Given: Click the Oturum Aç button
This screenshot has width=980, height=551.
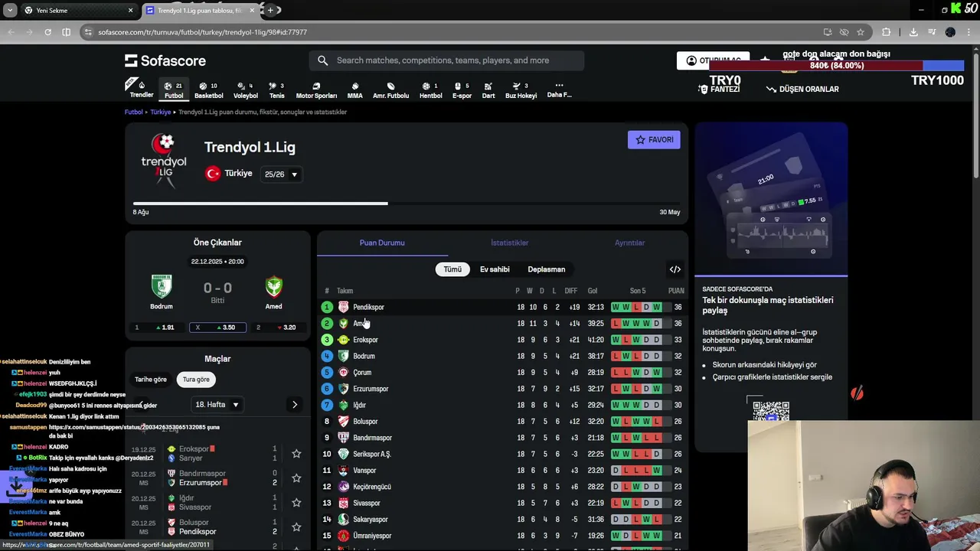Looking at the screenshot, I should point(713,60).
